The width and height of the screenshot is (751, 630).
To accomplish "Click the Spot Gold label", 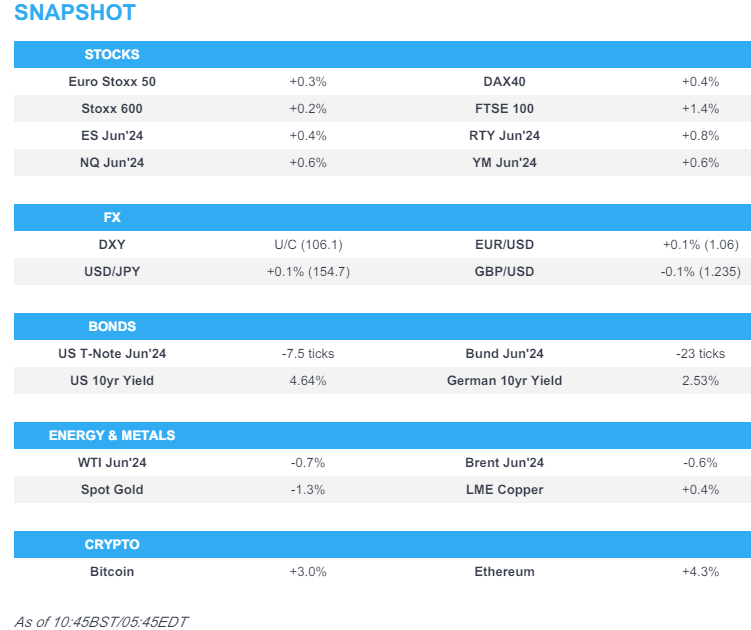I will point(112,489).
